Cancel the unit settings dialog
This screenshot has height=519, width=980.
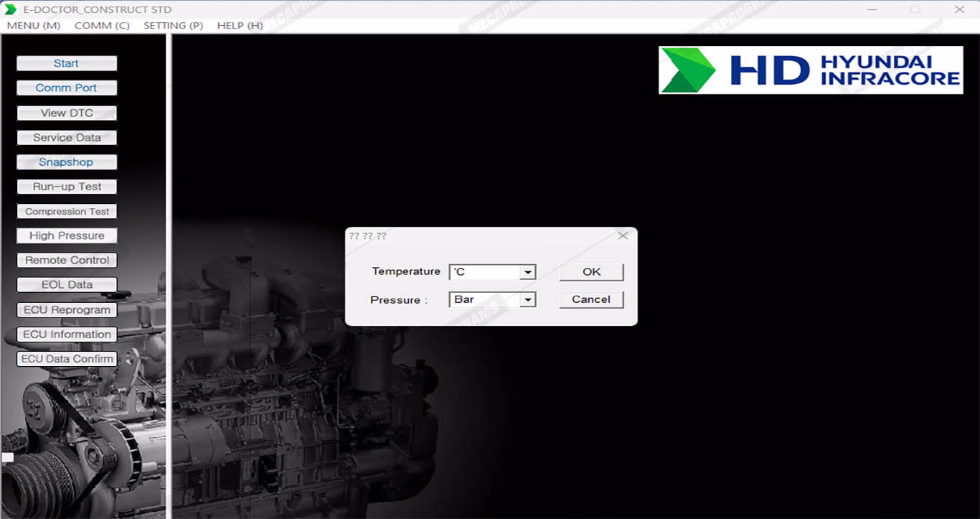tap(591, 299)
